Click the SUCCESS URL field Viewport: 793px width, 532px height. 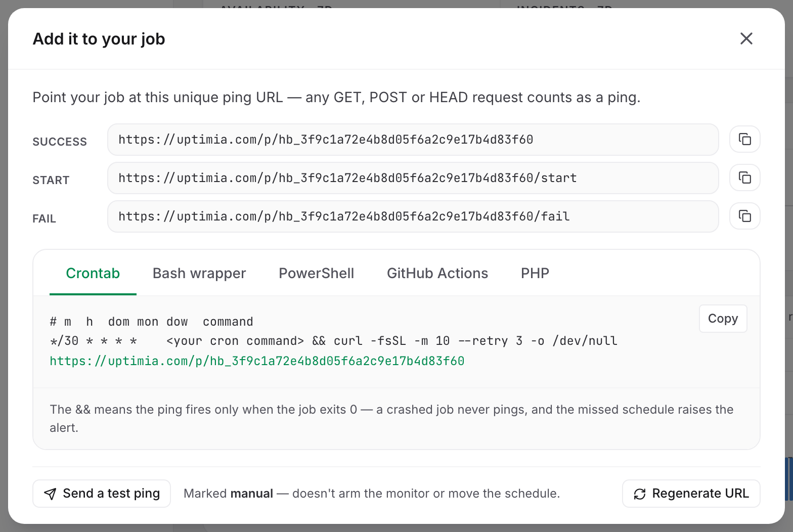(413, 140)
